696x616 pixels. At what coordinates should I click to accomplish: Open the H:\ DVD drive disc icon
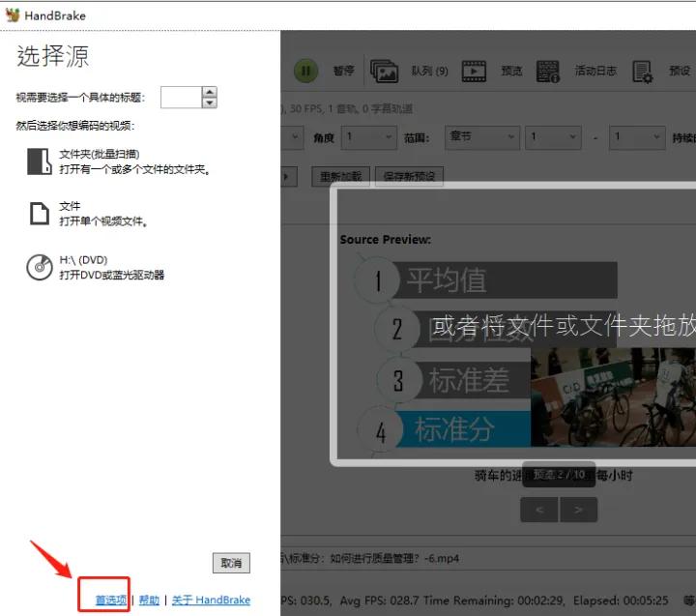40,267
